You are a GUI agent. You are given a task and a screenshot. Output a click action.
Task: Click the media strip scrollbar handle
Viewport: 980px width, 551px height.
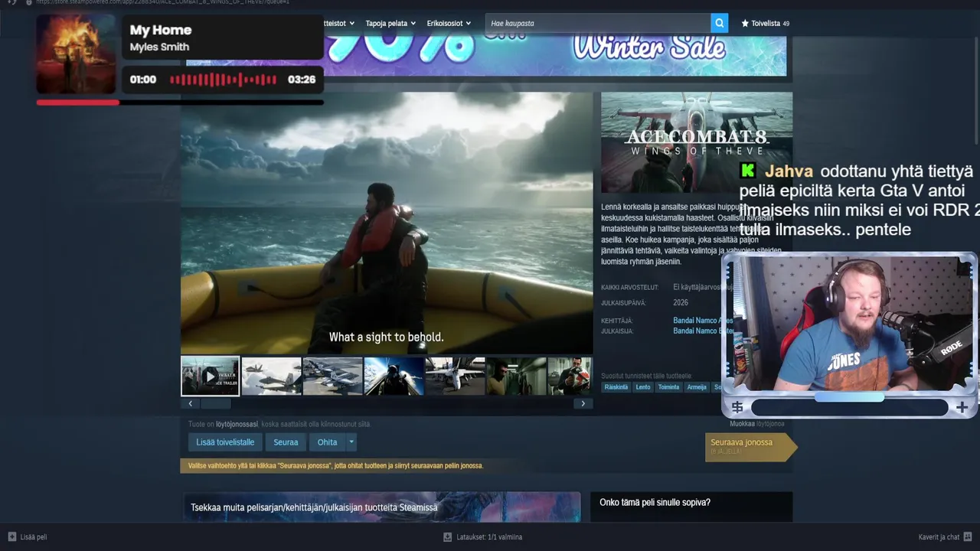click(x=215, y=403)
